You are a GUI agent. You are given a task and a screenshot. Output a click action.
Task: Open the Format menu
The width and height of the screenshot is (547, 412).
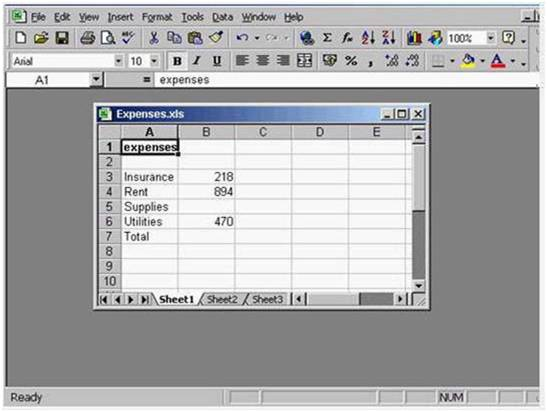[x=157, y=17]
